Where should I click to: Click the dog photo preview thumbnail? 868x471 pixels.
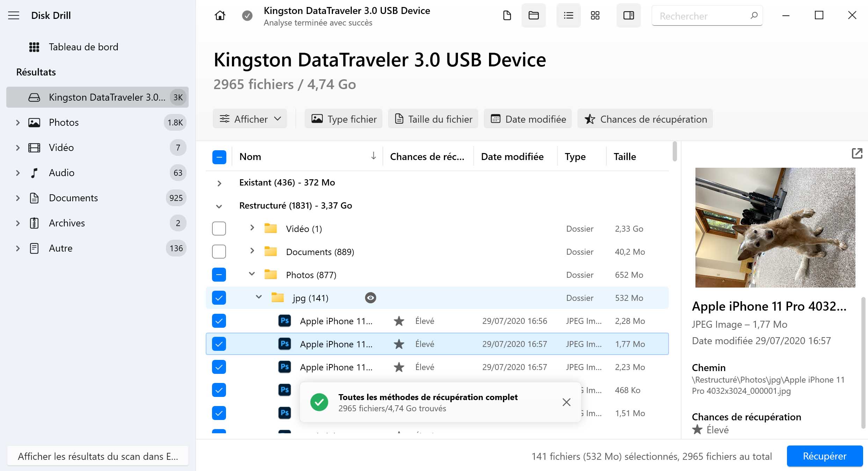(x=775, y=227)
